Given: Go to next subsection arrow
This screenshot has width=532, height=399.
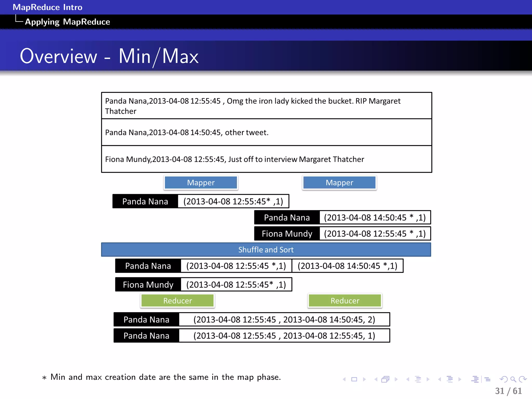Looking at the screenshot, I should coord(428,379).
